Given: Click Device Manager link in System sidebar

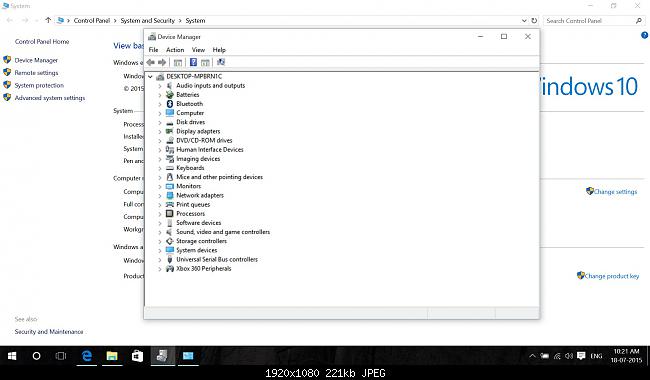Looking at the screenshot, I should pyautogui.click(x=36, y=60).
